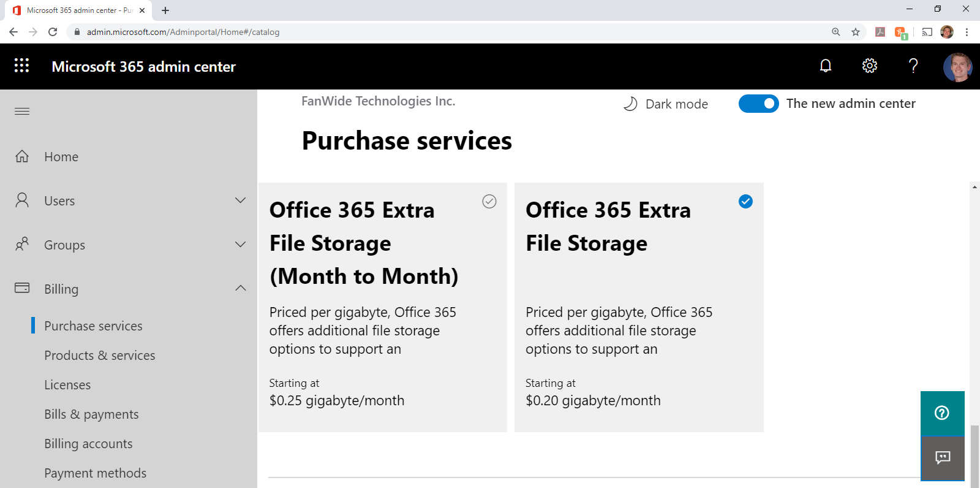Open Licenses page
Viewport: 980px width, 488px height.
coord(67,384)
